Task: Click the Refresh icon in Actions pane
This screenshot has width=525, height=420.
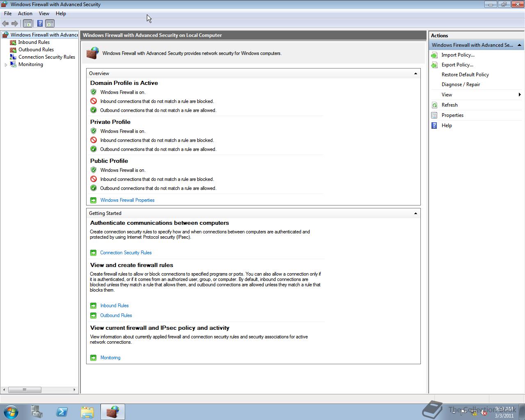Action: 434,105
